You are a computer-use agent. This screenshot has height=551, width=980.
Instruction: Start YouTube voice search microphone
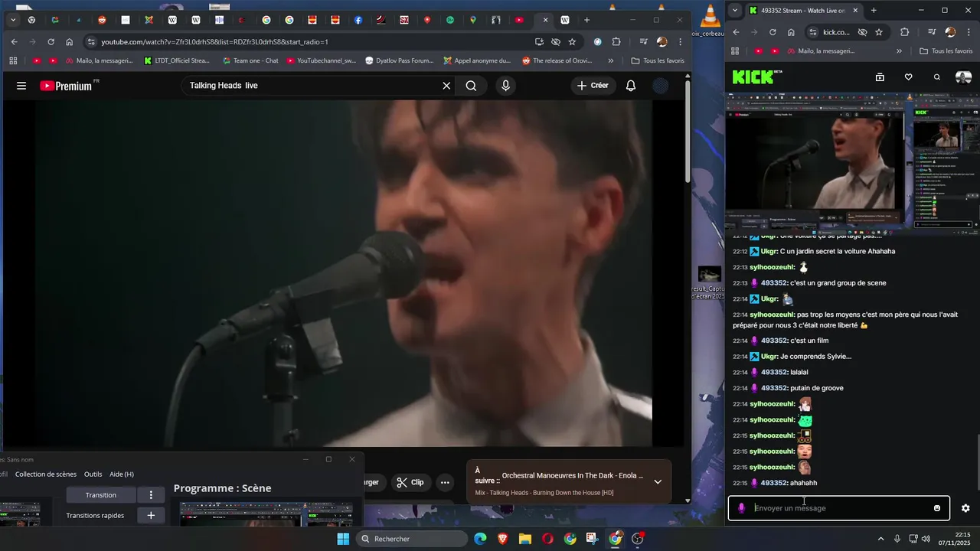click(505, 86)
